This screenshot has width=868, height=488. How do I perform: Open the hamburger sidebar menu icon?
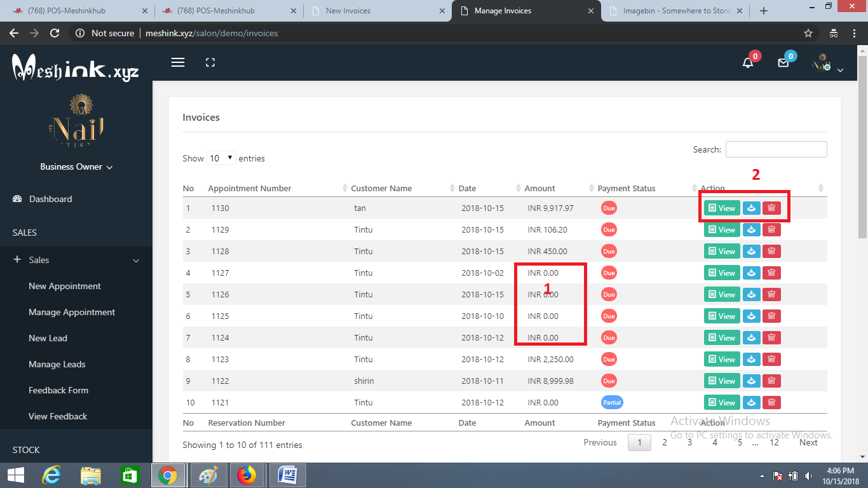(x=178, y=62)
